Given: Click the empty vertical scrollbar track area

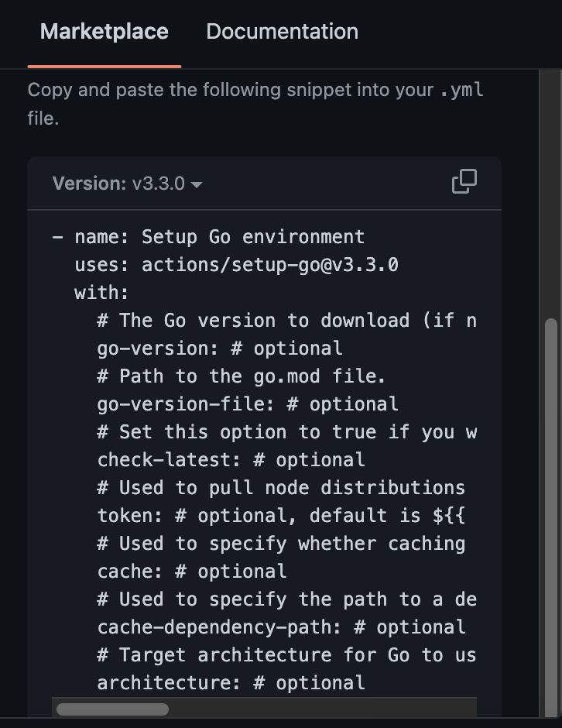Looking at the screenshot, I should coord(551,193).
